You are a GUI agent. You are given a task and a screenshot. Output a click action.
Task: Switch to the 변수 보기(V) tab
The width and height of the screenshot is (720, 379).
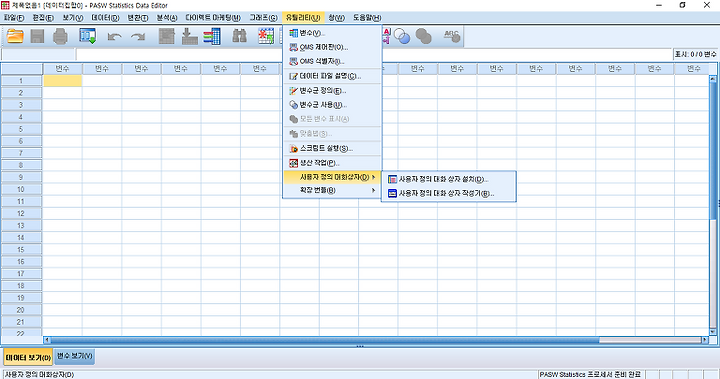click(x=74, y=356)
